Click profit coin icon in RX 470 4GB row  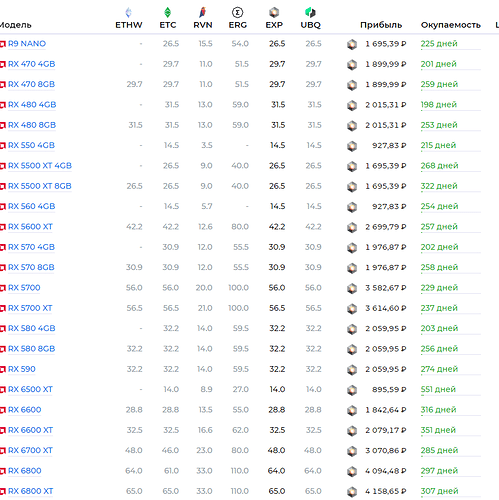point(352,65)
